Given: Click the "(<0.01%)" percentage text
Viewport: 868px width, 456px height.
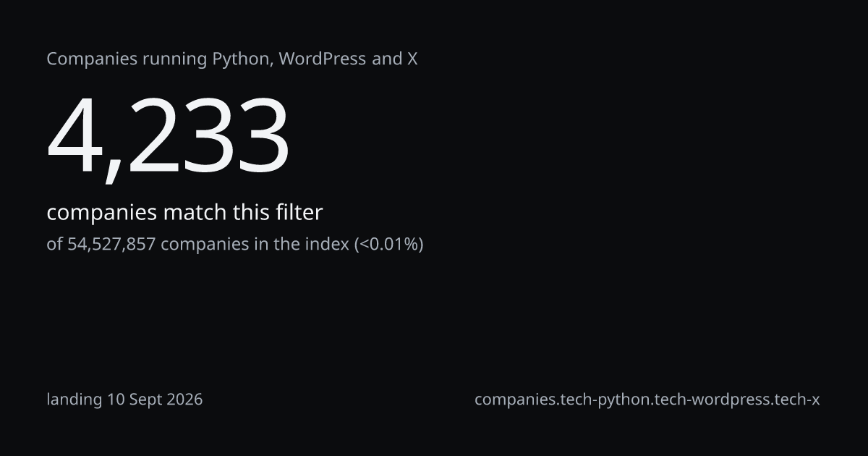Looking at the screenshot, I should (x=388, y=244).
